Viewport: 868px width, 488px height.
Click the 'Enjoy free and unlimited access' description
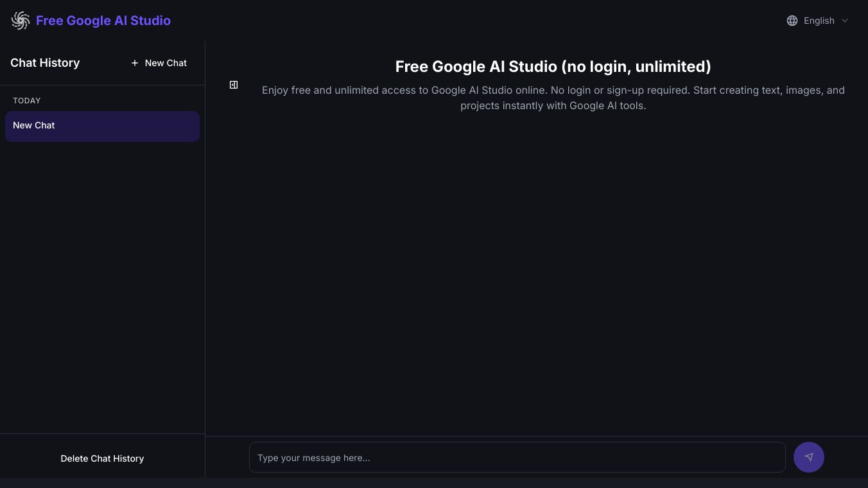point(553,98)
